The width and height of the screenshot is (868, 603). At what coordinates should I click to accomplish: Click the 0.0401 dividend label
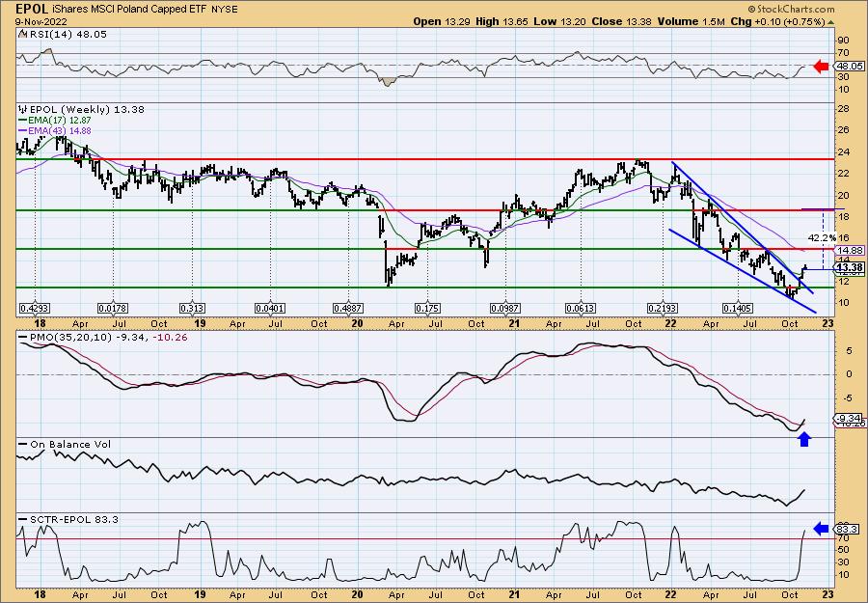coord(271,309)
